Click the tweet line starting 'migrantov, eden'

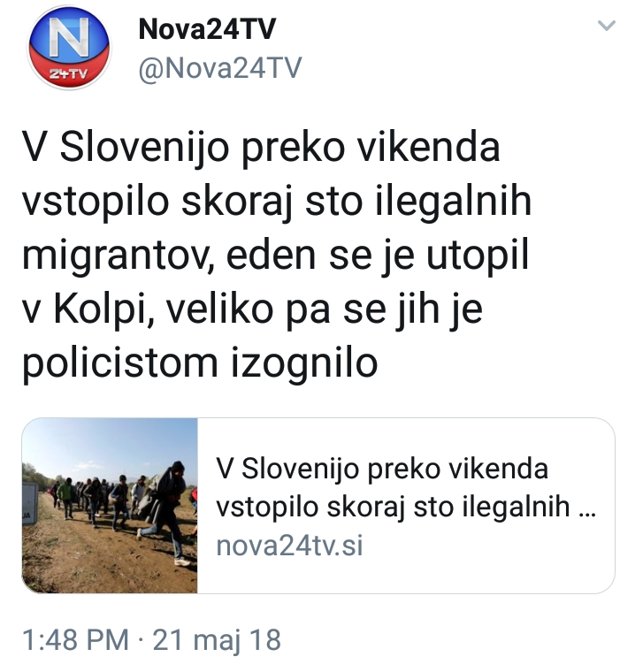275,256
